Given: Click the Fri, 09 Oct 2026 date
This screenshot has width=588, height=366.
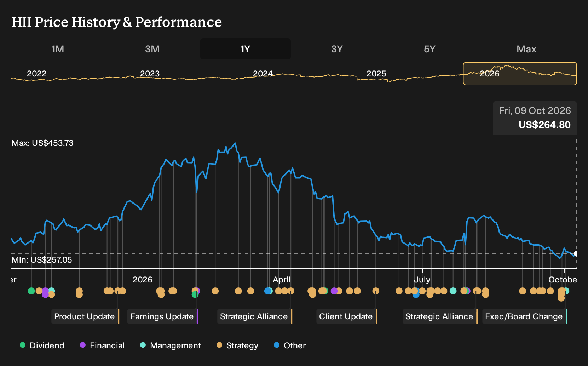Looking at the screenshot, I should 535,111.
